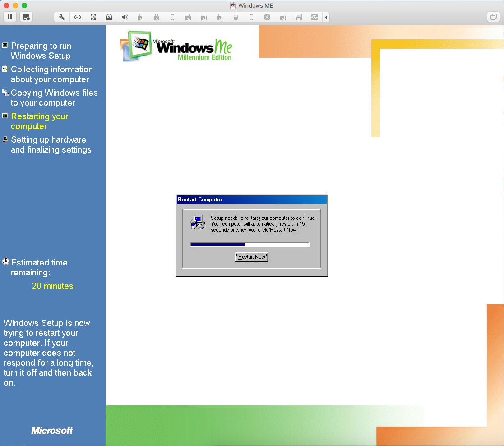Viewport: 504px width, 446px height.
Task: Click the mouse device icon in the toolbar
Action: tap(235, 17)
